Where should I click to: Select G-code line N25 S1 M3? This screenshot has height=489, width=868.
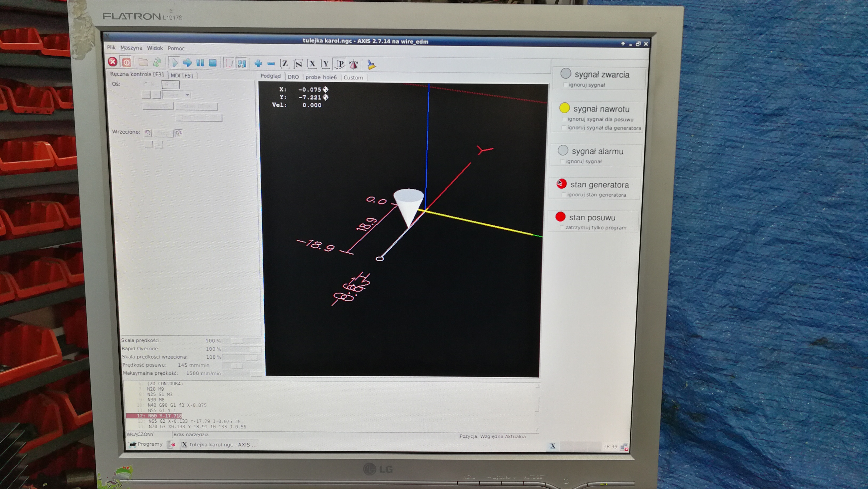click(x=160, y=394)
